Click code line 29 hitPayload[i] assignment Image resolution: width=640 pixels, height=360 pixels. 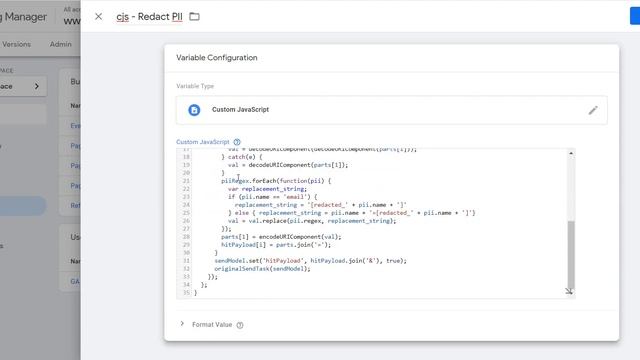pyautogui.click(x=276, y=245)
